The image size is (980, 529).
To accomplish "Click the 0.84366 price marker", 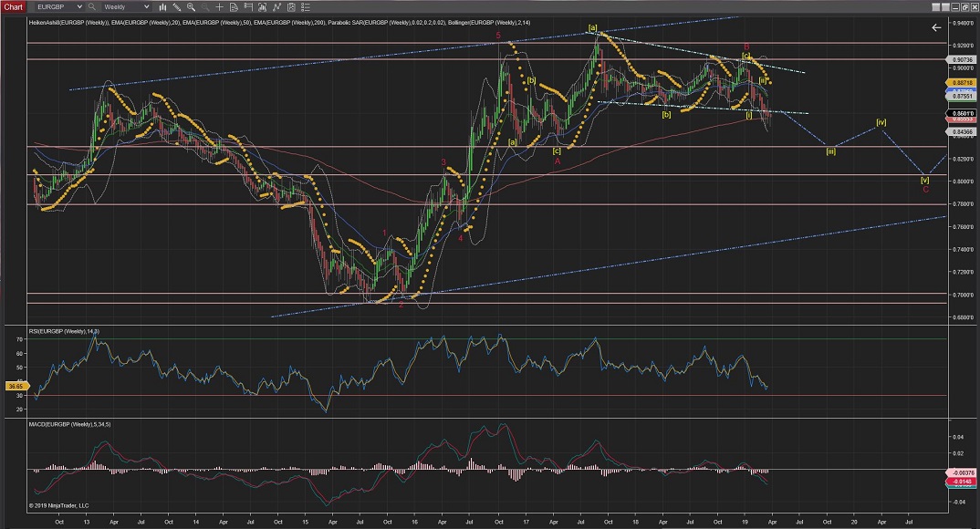I will click(963, 131).
